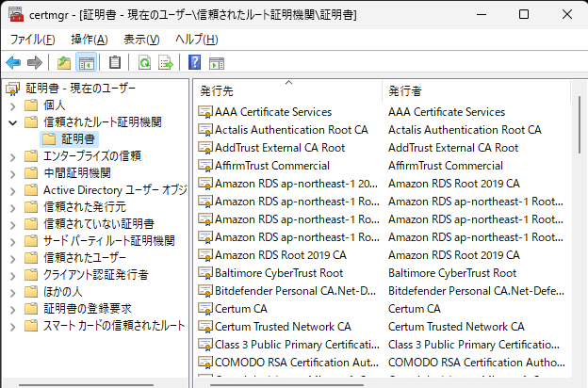Click certificate icon of Certum Trusted Network CA
The height and width of the screenshot is (388, 588).
(205, 327)
